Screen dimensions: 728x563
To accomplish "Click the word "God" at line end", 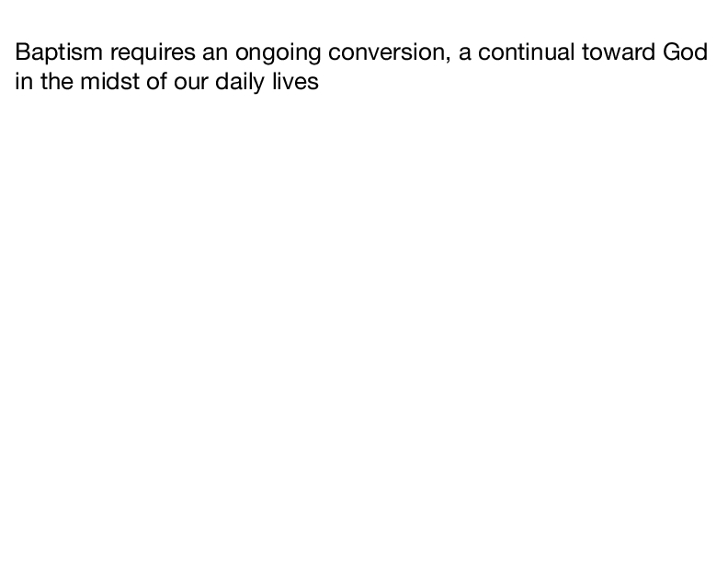I will pos(686,52).
